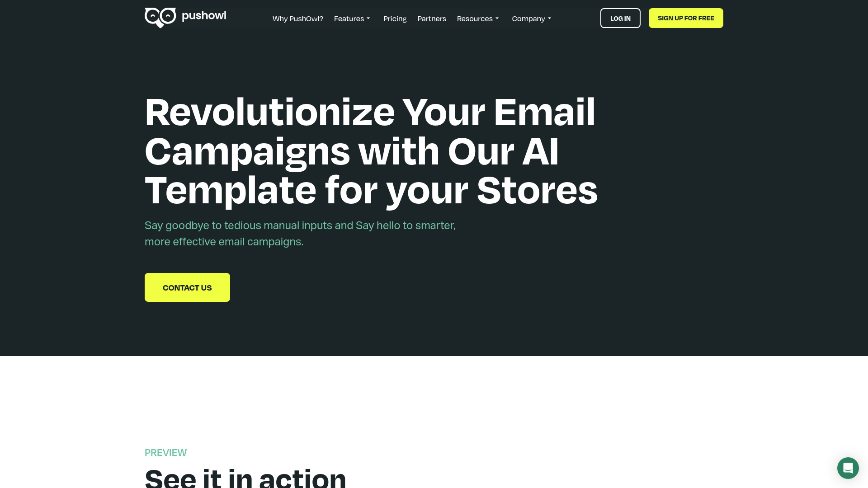Click the Pricing navigation item

coord(395,19)
